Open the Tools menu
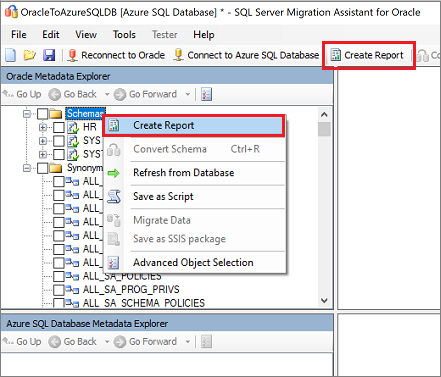Screen dimensions: 441x377 pyautogui.click(x=124, y=34)
